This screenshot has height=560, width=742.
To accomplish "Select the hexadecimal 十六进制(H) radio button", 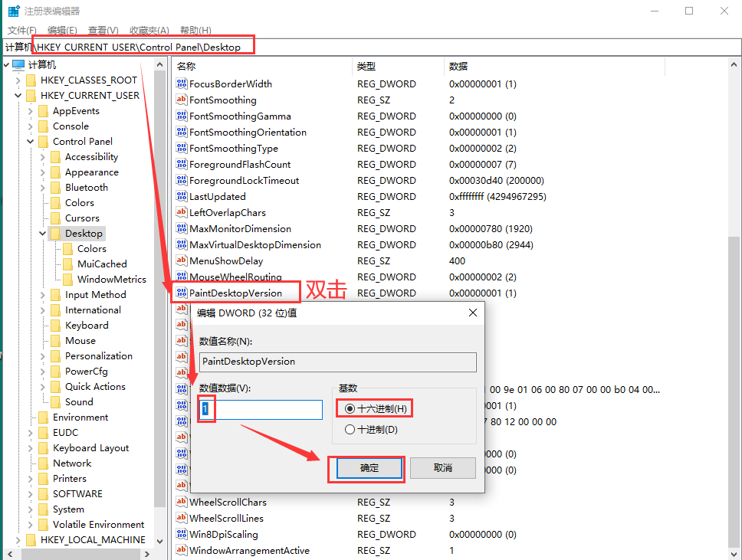I will (x=350, y=408).
